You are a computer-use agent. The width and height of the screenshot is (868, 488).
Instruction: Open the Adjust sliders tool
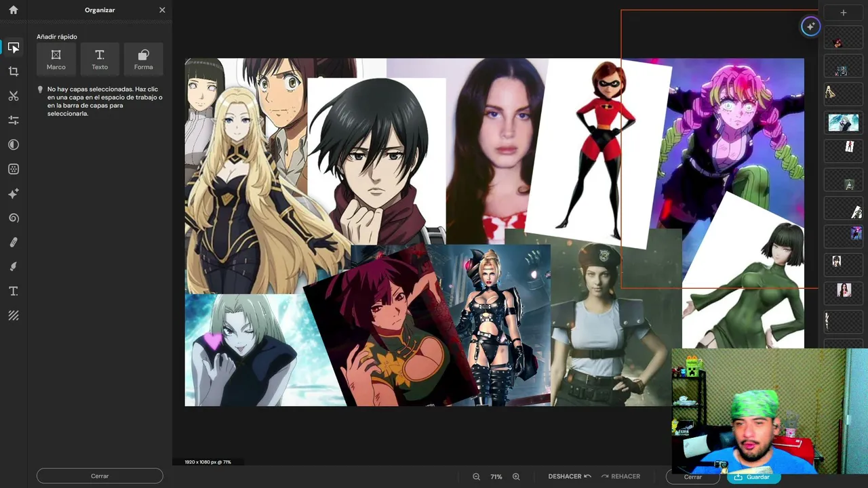click(14, 121)
